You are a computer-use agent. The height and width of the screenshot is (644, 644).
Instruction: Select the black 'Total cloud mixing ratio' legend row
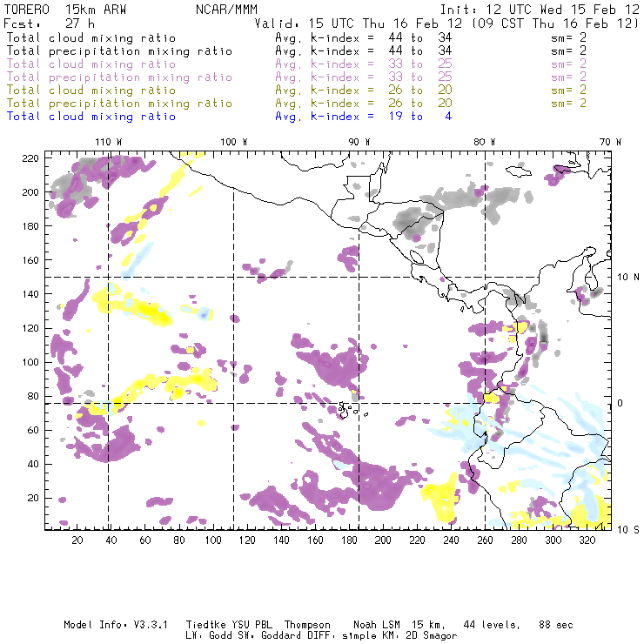pyautogui.click(x=297, y=37)
